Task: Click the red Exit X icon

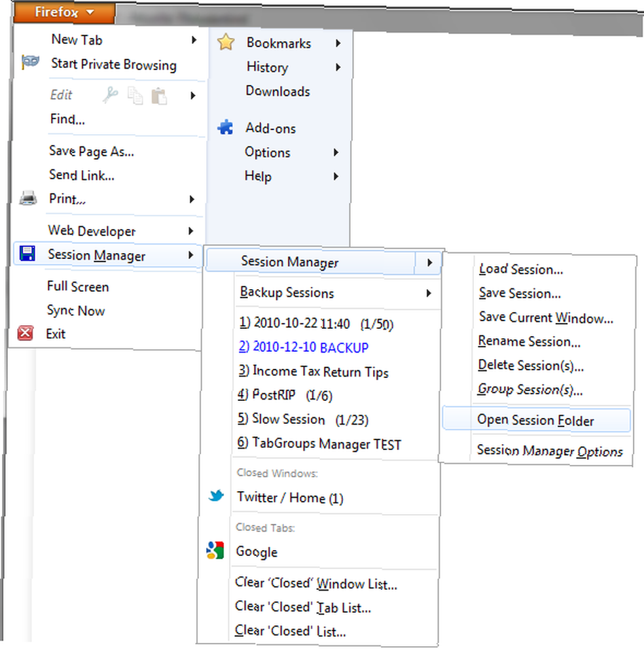Action: tap(25, 333)
